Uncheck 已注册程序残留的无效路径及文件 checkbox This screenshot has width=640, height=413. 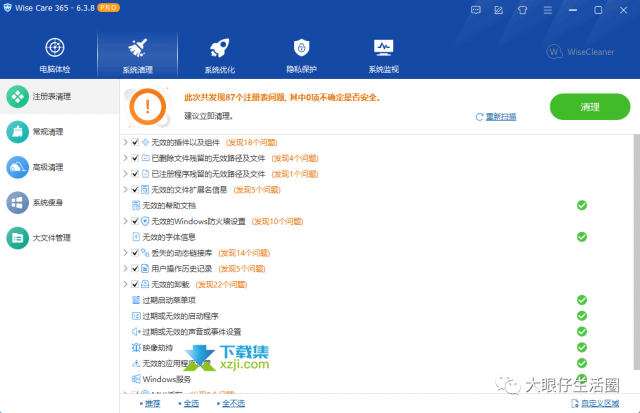(x=135, y=174)
